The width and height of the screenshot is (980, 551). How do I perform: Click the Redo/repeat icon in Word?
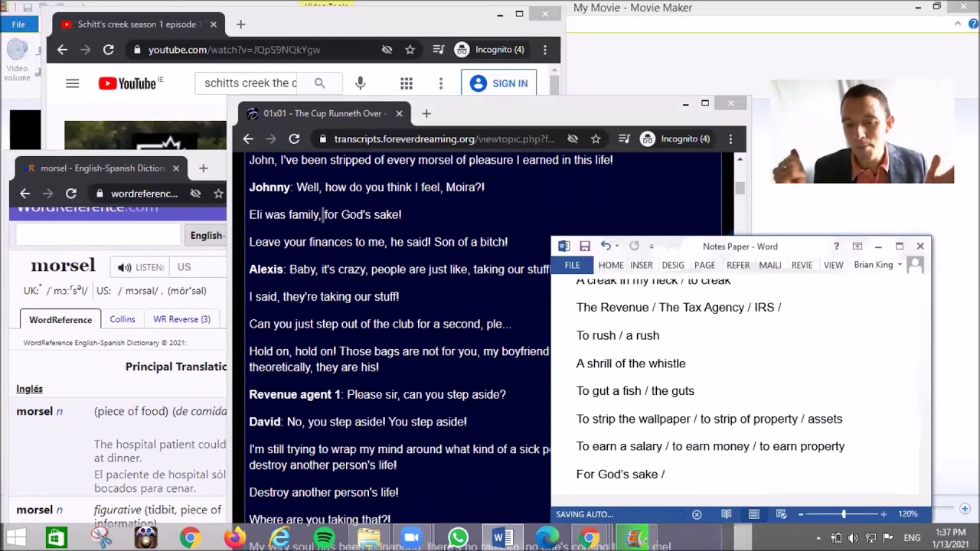pyautogui.click(x=634, y=246)
